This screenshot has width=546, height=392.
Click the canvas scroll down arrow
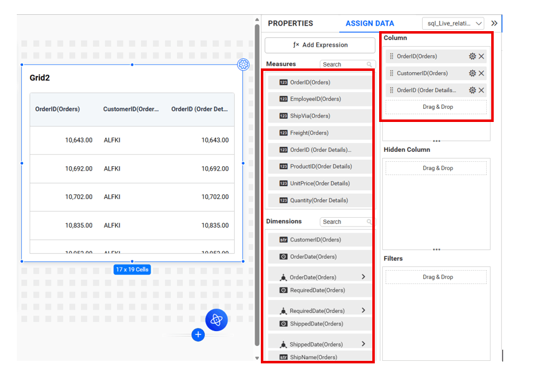pos(257,358)
